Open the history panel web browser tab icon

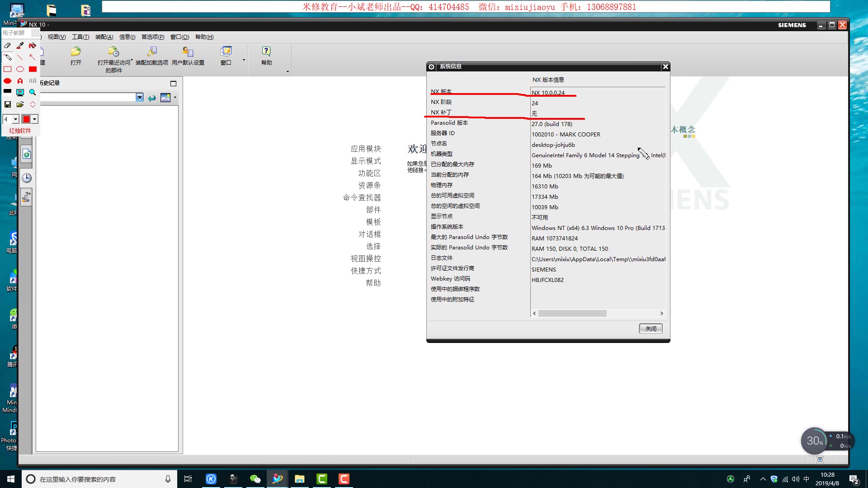tap(27, 155)
